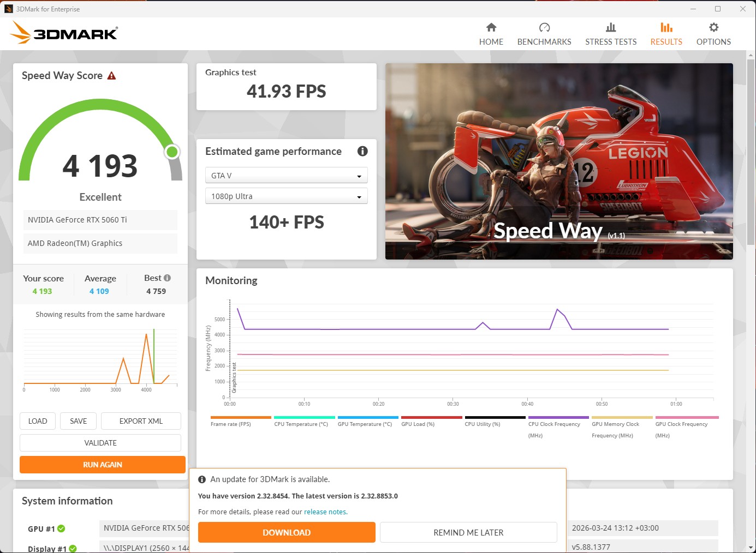Toggle the CPU Utility (%) legend swatch
This screenshot has height=553, width=756.
point(495,418)
